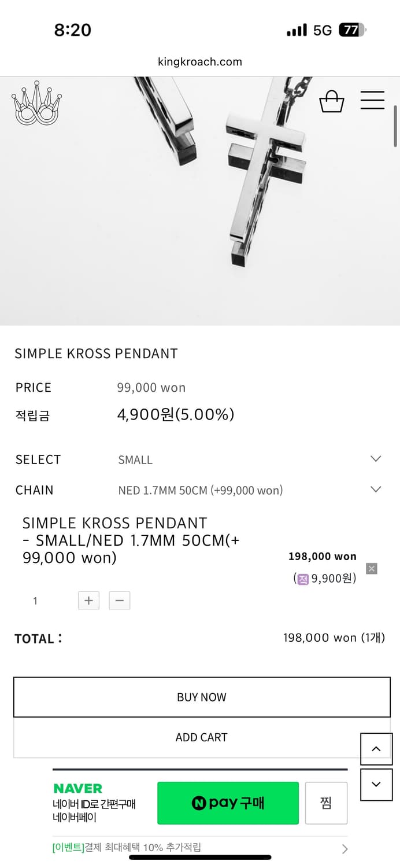The height and width of the screenshot is (868, 400).
Task: Expand the CHAIN options dropdown
Action: point(375,489)
